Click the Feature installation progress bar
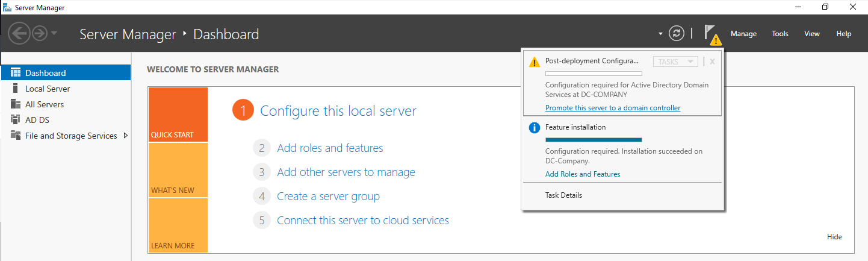This screenshot has height=261, width=868. (x=593, y=140)
